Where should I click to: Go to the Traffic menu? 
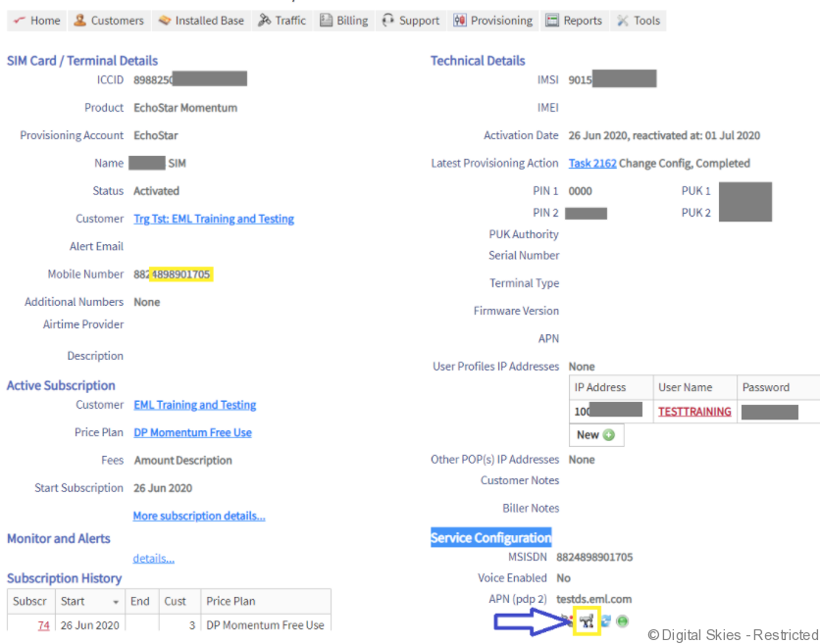(282, 21)
